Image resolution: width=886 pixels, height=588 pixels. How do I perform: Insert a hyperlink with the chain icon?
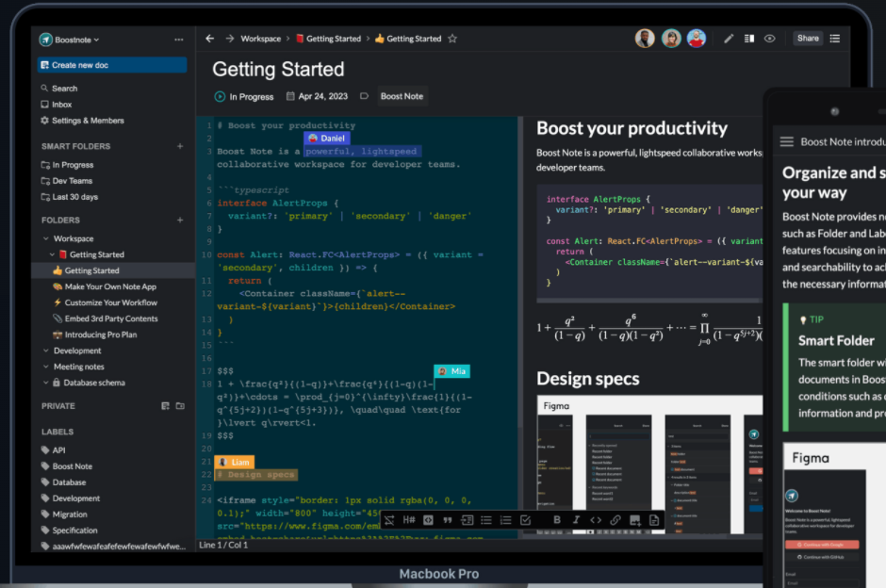click(x=615, y=520)
